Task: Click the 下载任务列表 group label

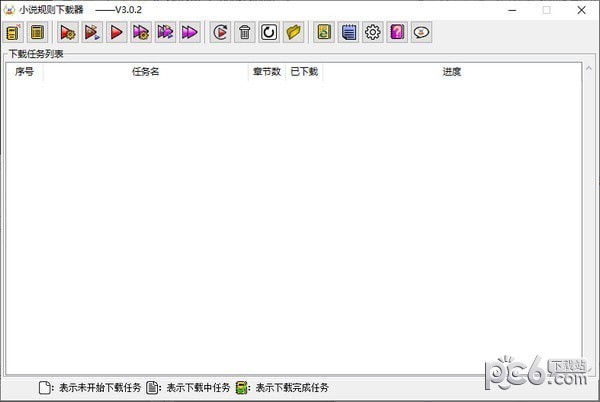Action: [x=36, y=54]
